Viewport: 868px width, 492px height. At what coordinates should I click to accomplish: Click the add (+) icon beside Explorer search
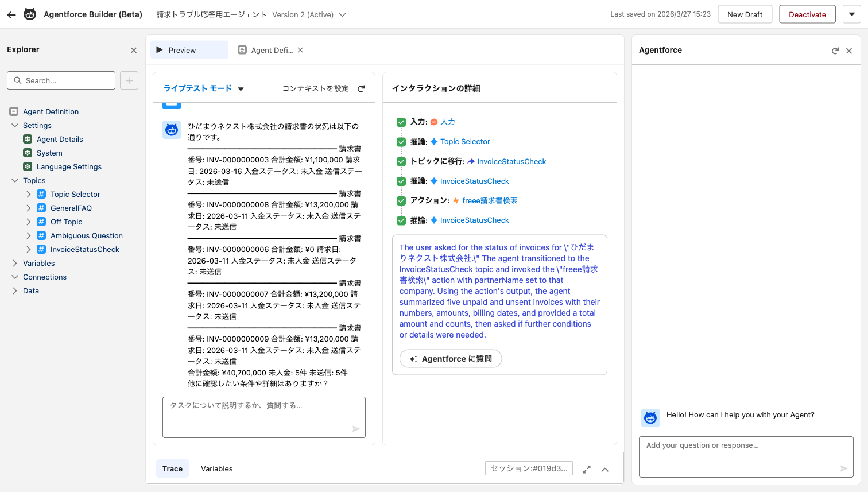[129, 80]
